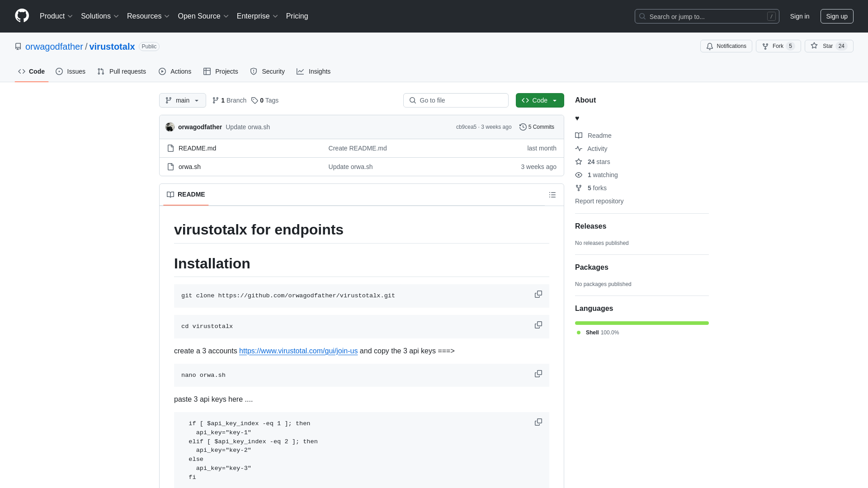868x488 pixels.
Task: Expand the Enterprise menu
Action: click(x=257, y=16)
